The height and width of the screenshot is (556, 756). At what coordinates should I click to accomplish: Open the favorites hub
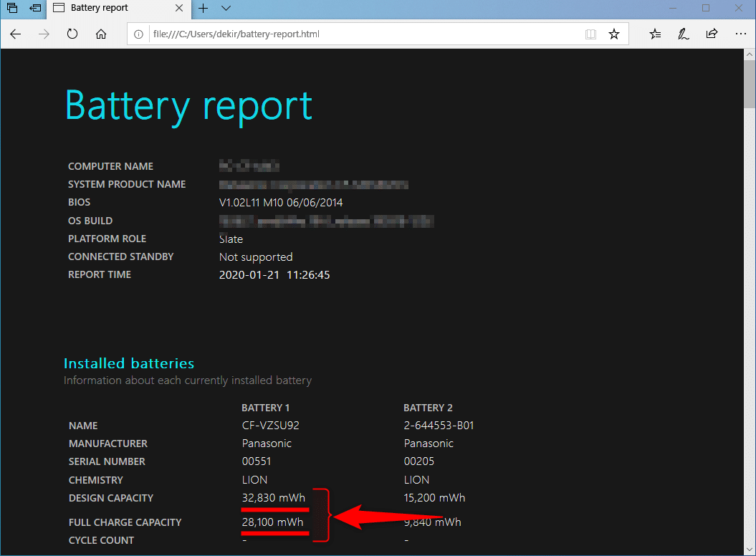point(655,34)
